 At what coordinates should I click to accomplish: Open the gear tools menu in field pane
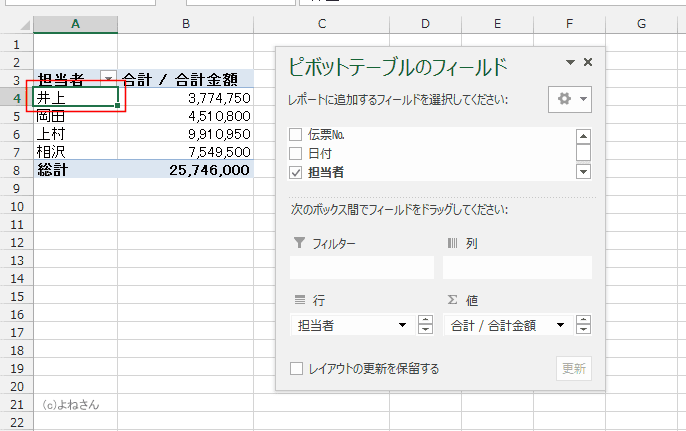[x=570, y=99]
